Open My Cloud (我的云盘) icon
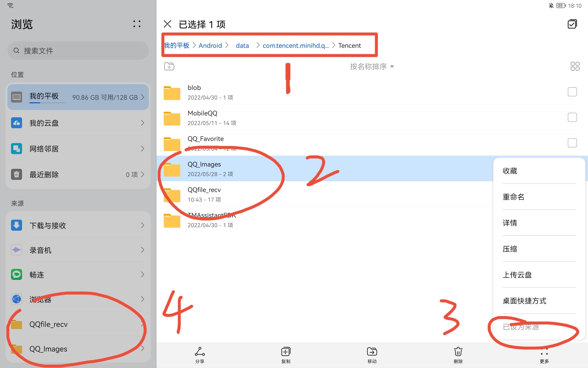Viewport: 588px width, 368px height. [x=17, y=123]
